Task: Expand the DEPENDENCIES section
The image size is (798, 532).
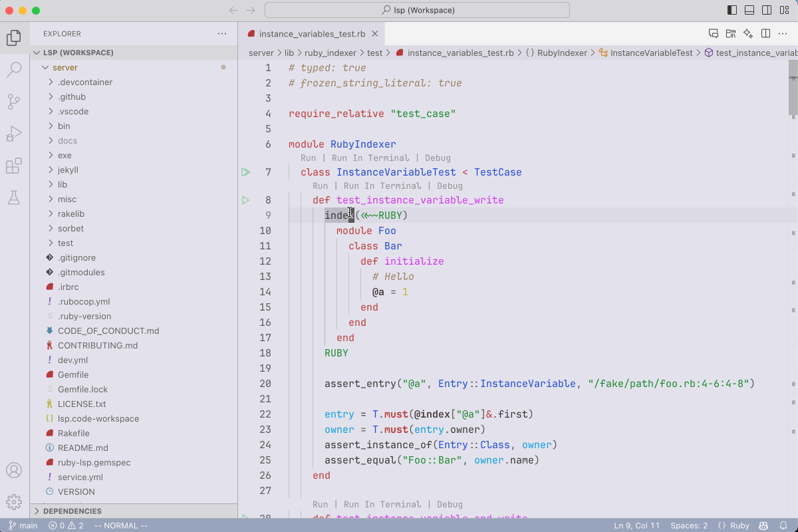Action: 134,511
